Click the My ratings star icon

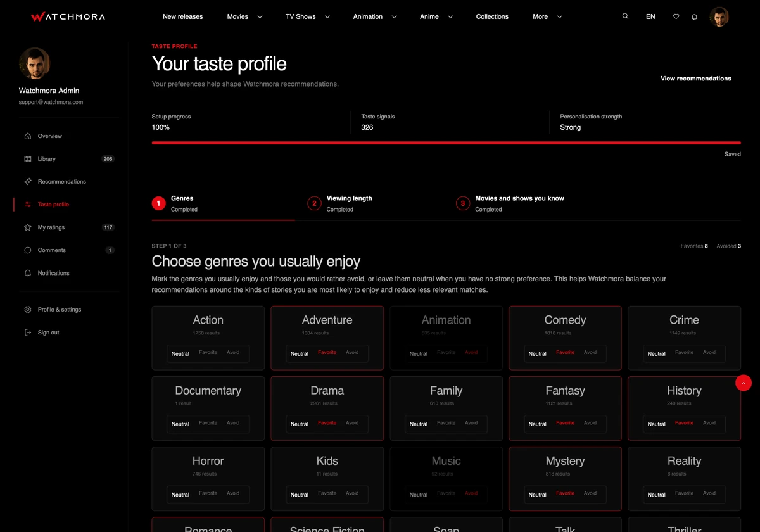[28, 227]
